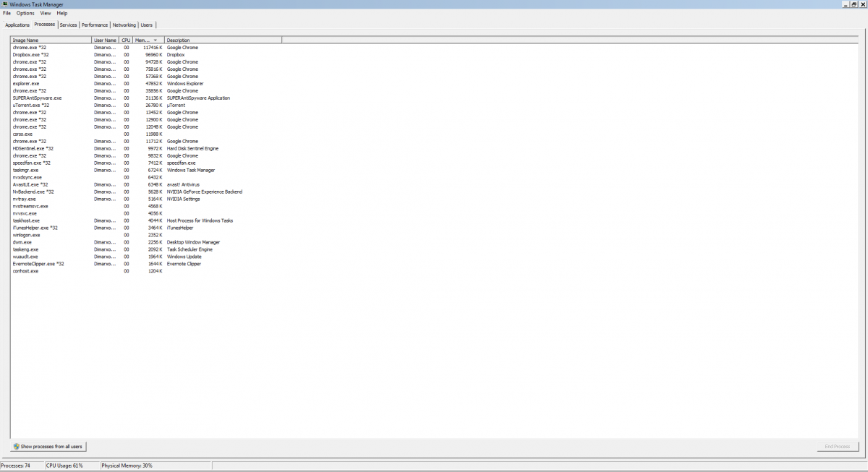Image resolution: width=868 pixels, height=472 pixels.
Task: Select chrome.exe row with 35856 K memory
Action: [146, 91]
